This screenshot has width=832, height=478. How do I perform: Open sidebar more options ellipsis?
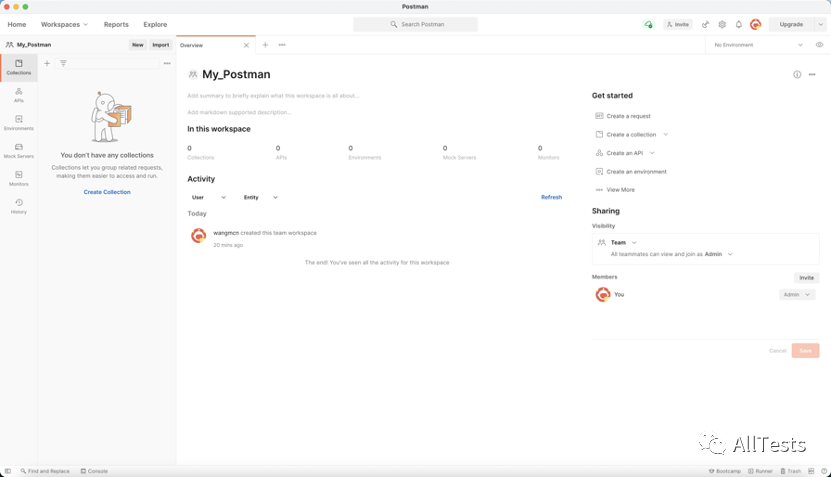coord(167,63)
